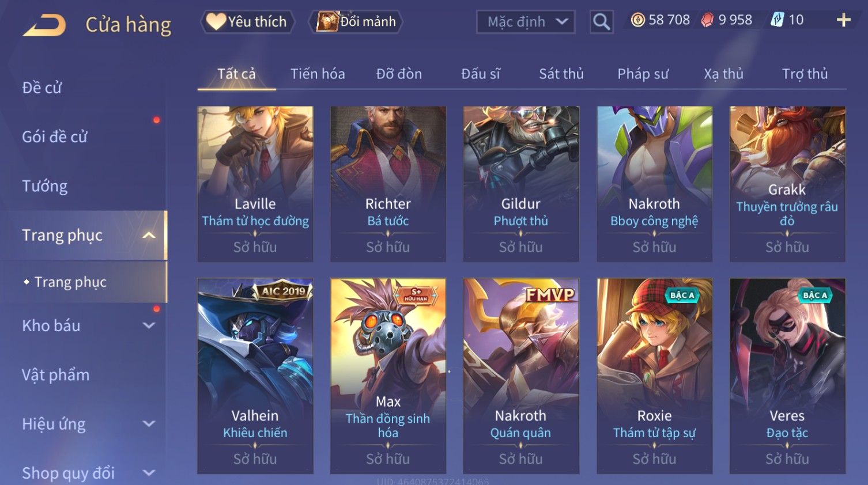The height and width of the screenshot is (485, 868).
Task: Open the Mặc định sort dropdown
Action: pos(526,22)
